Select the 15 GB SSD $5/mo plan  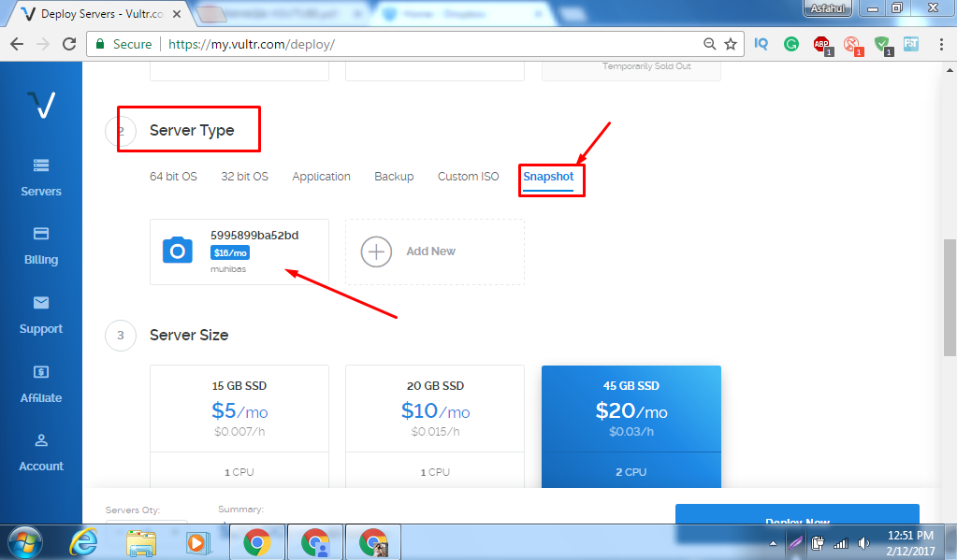tap(239, 426)
